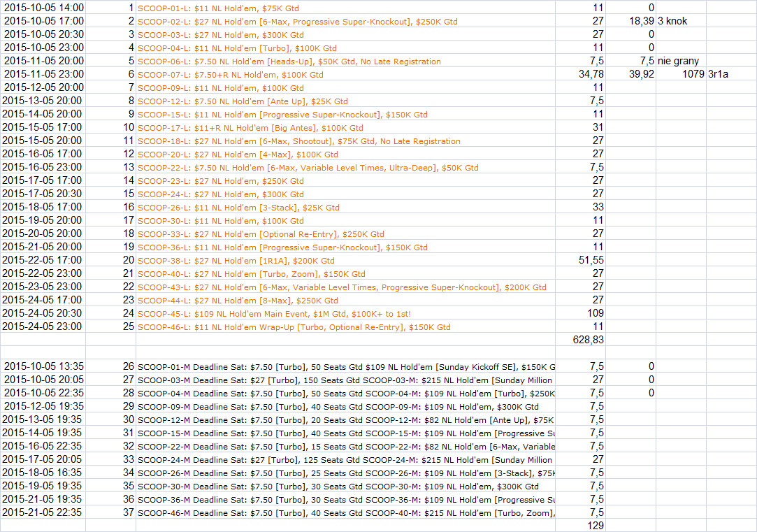
Task: Click SCOOP-09-M Deadline Sat 40 Seats cell
Action: pos(345,406)
